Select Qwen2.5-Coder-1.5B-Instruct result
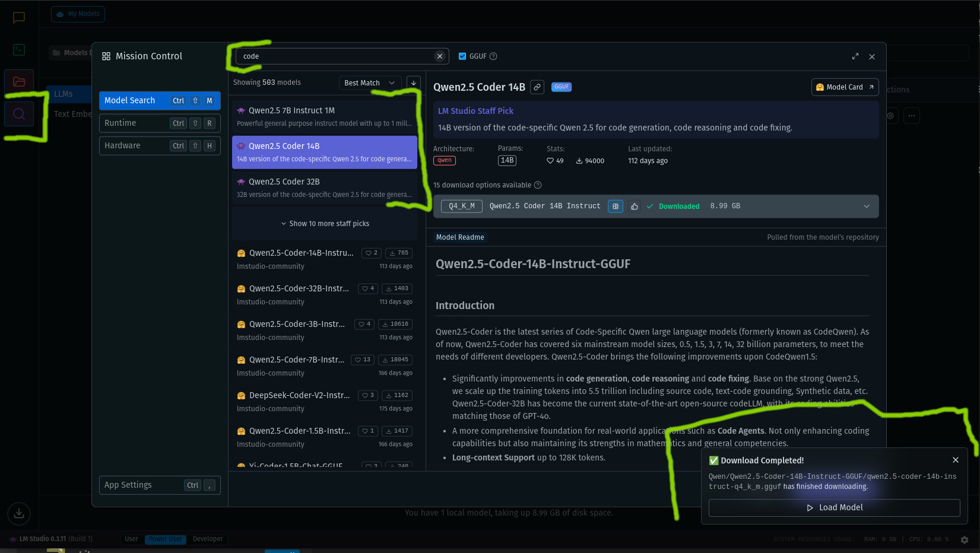 325,437
